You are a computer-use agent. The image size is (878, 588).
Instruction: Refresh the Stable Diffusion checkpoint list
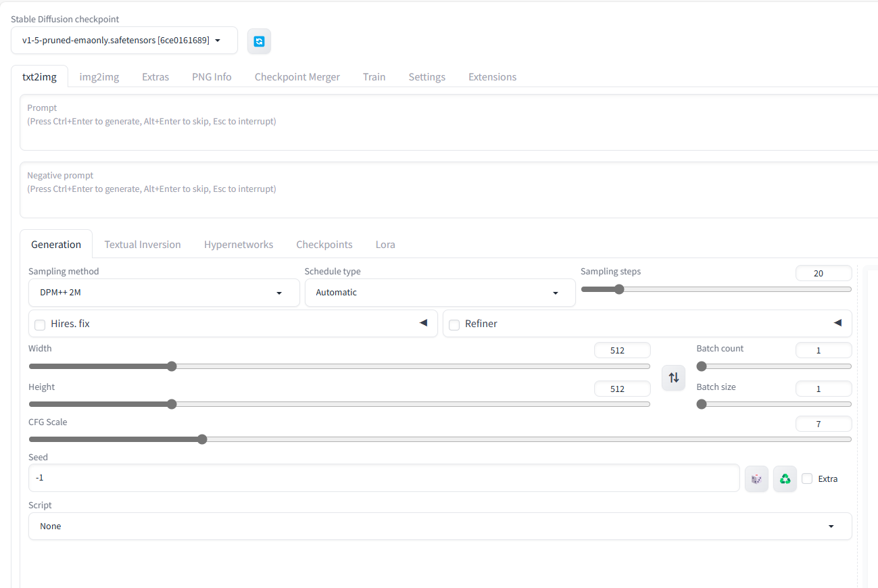coord(259,41)
